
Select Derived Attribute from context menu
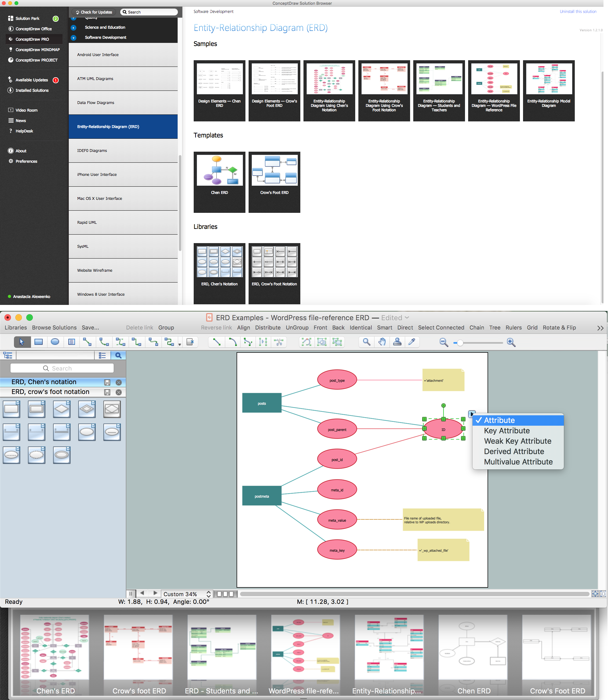click(x=515, y=451)
